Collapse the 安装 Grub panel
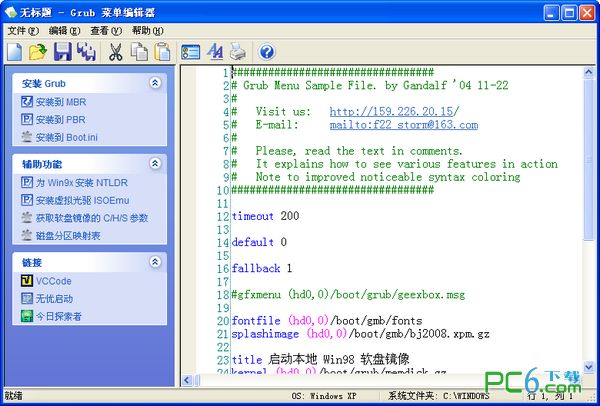 155,83
